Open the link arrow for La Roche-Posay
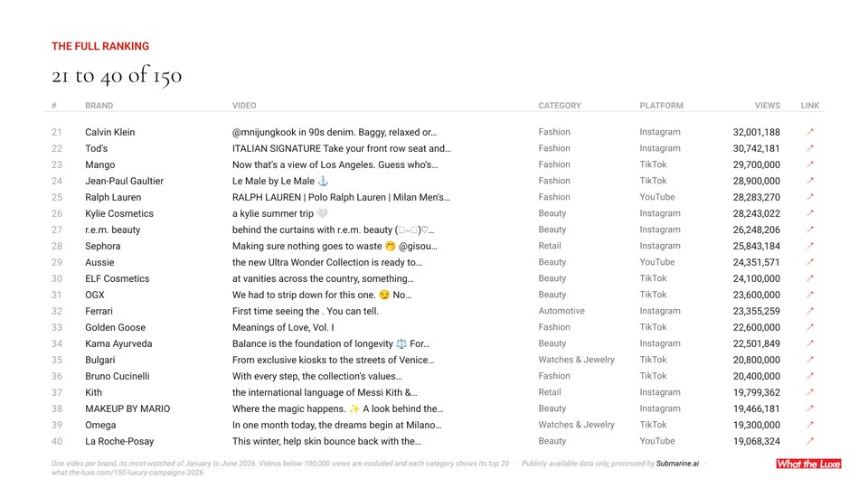 click(x=810, y=441)
